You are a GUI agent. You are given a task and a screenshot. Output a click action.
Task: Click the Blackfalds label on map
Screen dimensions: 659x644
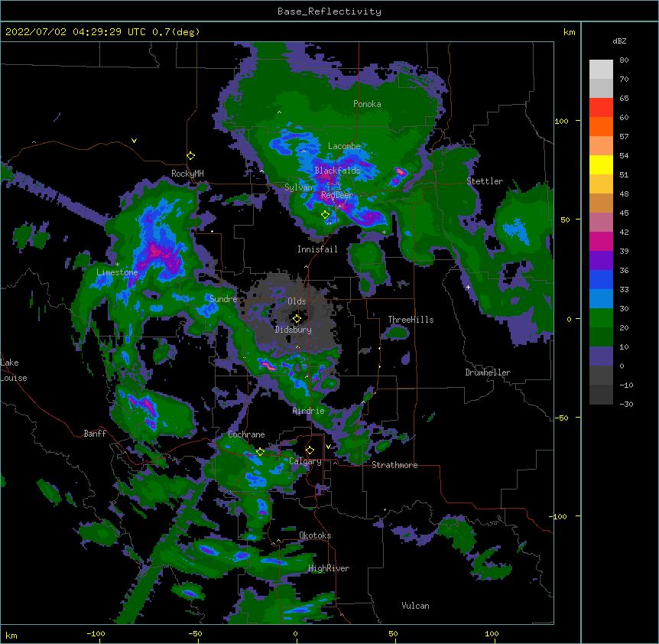click(x=337, y=171)
